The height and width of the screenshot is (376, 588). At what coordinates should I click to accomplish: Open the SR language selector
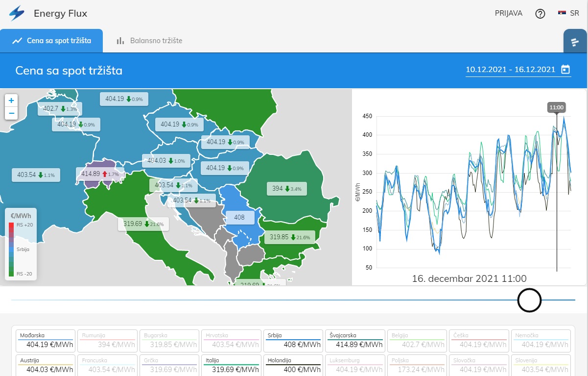(x=569, y=13)
